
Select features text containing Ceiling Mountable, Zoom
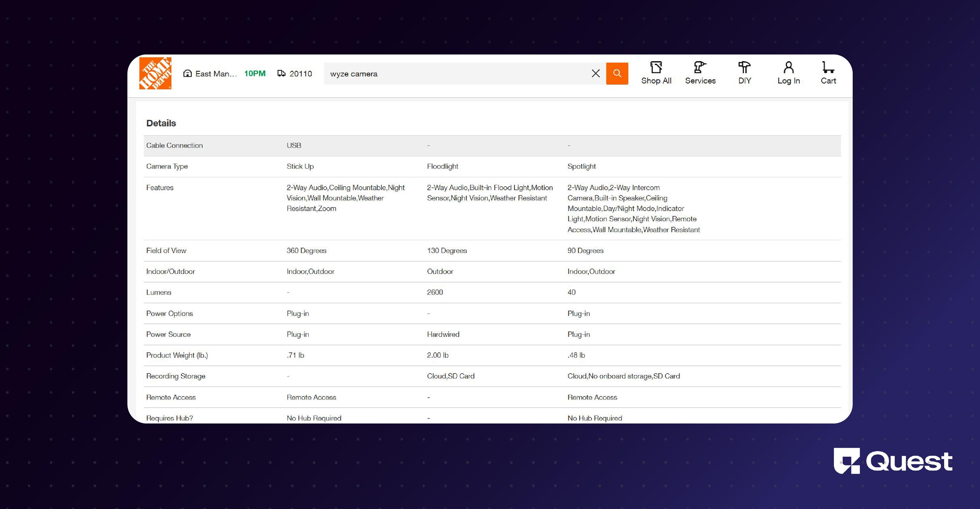345,198
